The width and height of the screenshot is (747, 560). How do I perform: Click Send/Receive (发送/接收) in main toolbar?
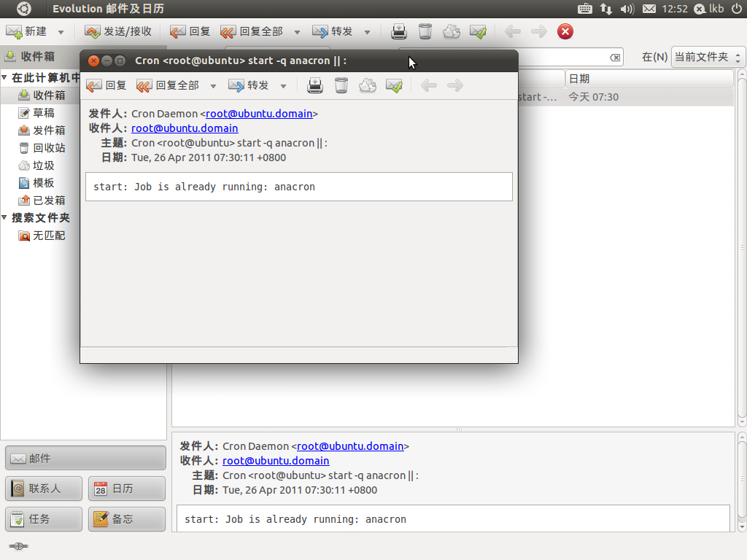tap(117, 32)
